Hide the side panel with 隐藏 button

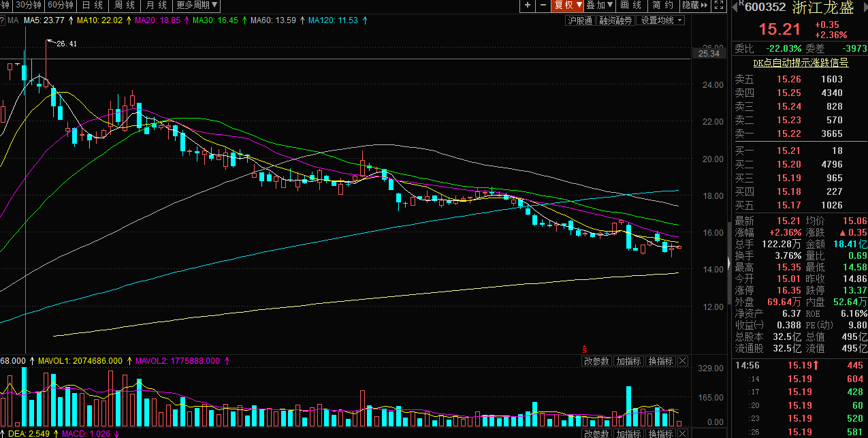693,5
